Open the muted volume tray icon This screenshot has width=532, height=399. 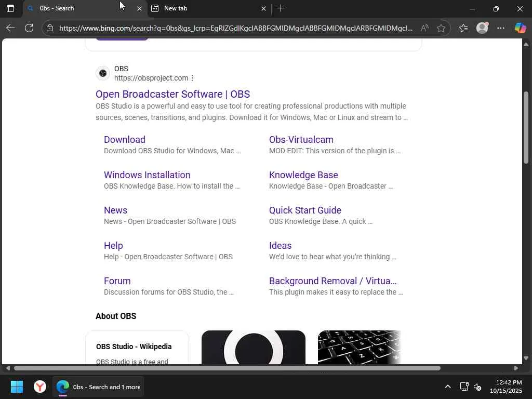coord(477,387)
